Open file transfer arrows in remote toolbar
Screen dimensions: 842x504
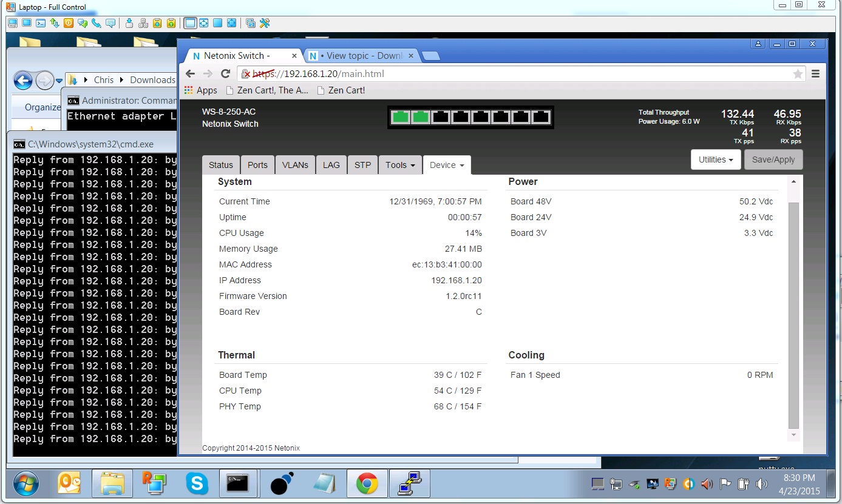click(x=55, y=23)
